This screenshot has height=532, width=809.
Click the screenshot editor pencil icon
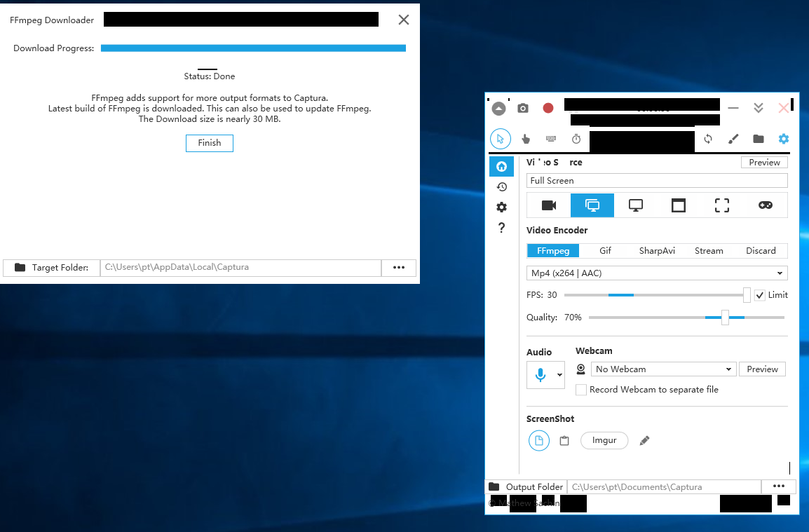[x=644, y=441]
